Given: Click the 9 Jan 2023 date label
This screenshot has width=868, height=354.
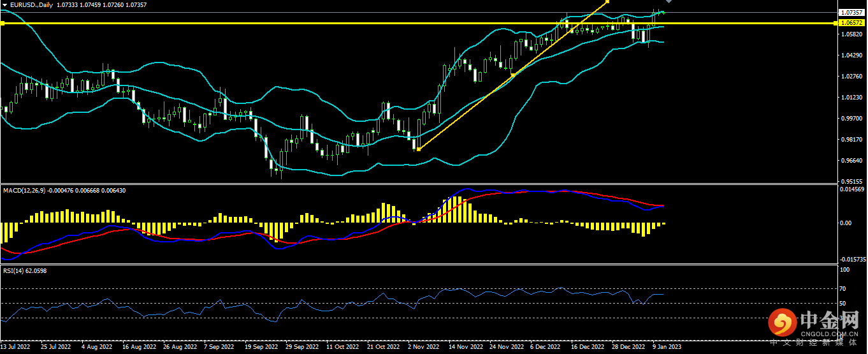Looking at the screenshot, I should (667, 347).
